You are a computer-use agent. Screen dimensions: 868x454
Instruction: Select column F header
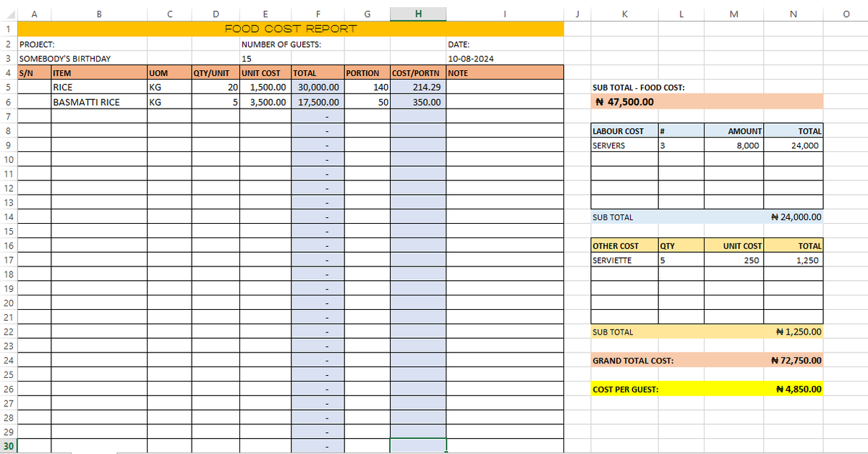pos(318,14)
